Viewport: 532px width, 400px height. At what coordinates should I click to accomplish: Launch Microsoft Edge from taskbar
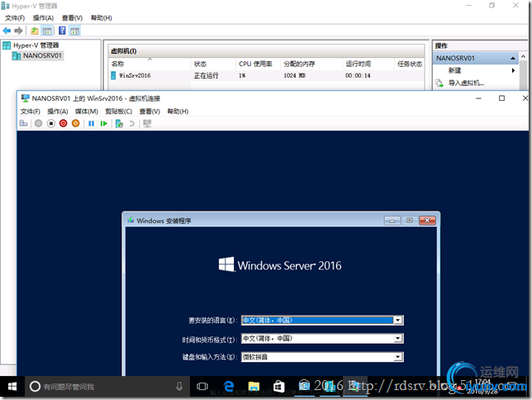229,387
